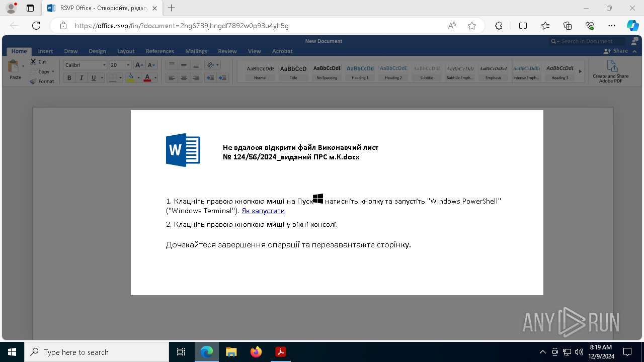Image resolution: width=644 pixels, height=362 pixels.
Task: Click the Type here to search box
Action: (x=97, y=352)
